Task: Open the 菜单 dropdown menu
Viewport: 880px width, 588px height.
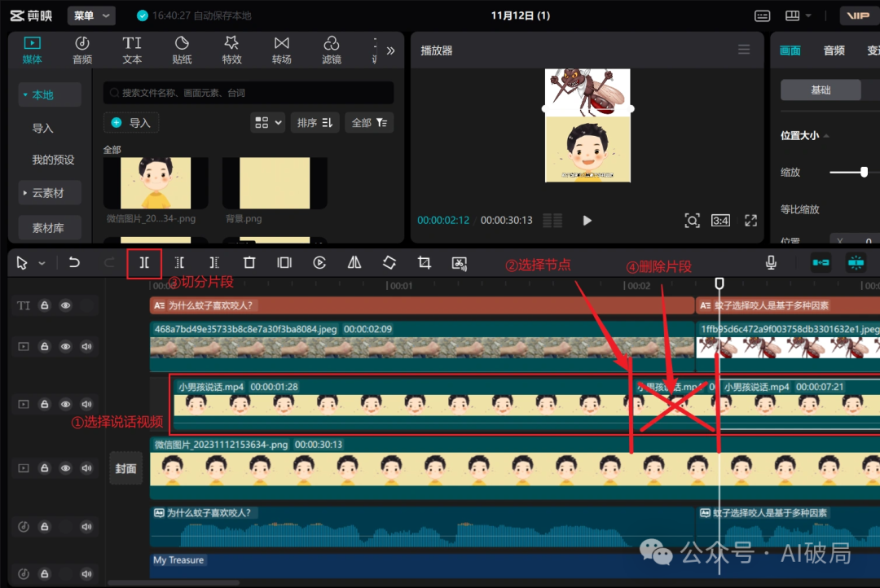Action: [x=91, y=15]
